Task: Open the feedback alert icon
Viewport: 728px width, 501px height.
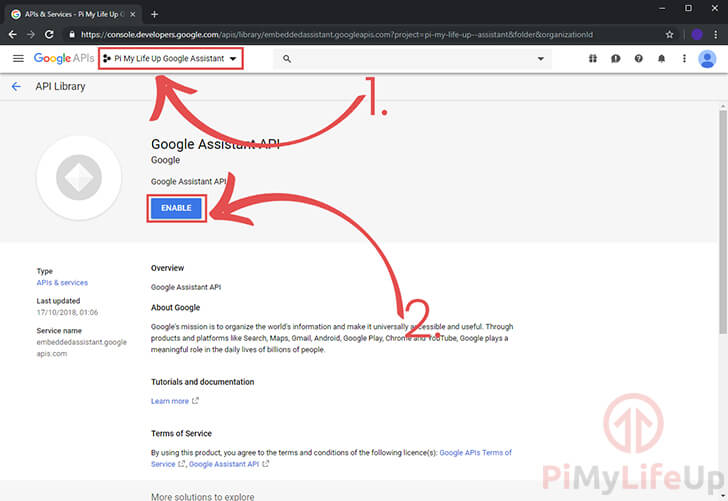Action: (616, 59)
